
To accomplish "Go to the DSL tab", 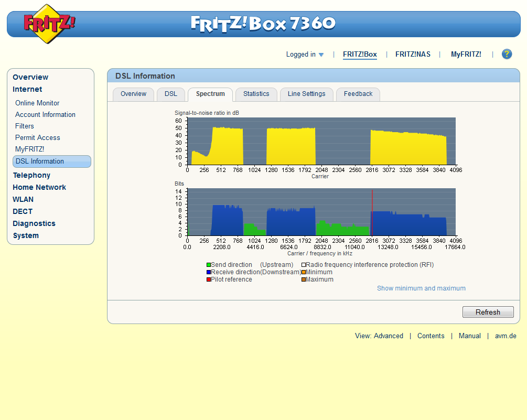I will (170, 94).
